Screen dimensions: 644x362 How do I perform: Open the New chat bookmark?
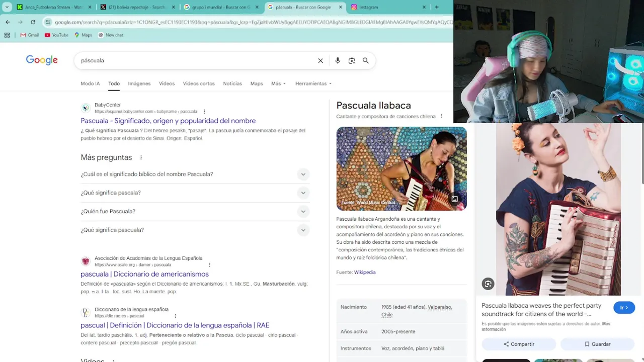(111, 35)
